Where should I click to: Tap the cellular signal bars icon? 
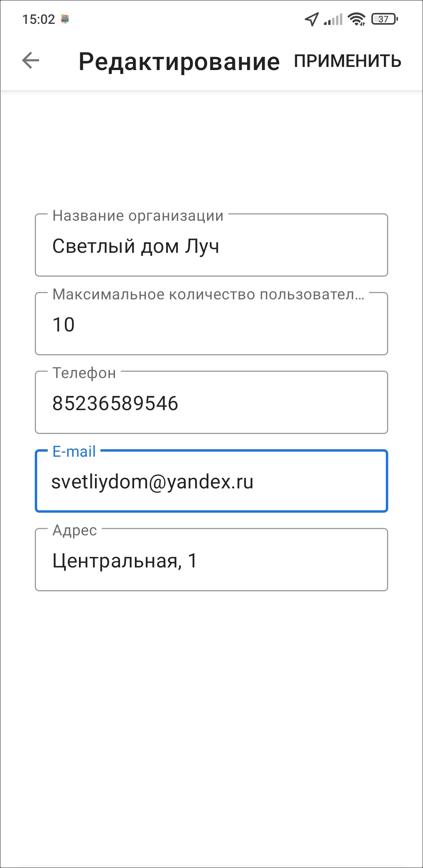[333, 19]
